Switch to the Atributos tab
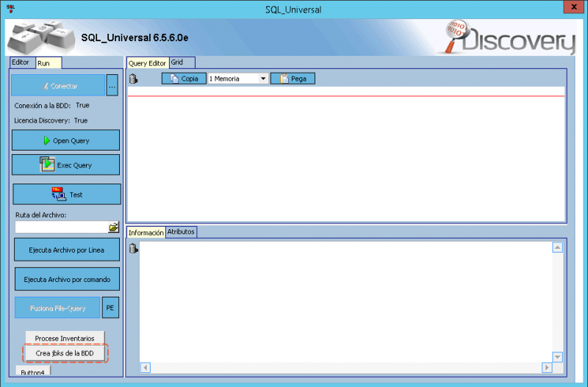588x387 pixels. (181, 232)
